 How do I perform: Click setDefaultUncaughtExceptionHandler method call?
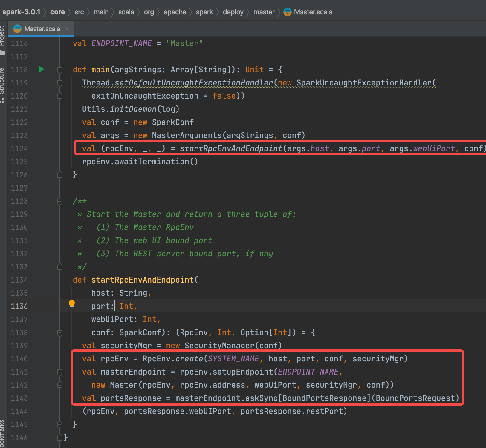pos(194,83)
